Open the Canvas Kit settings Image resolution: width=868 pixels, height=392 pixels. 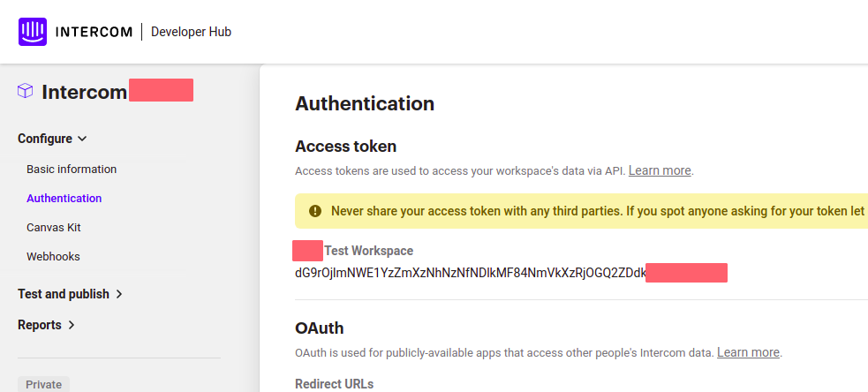tap(54, 228)
